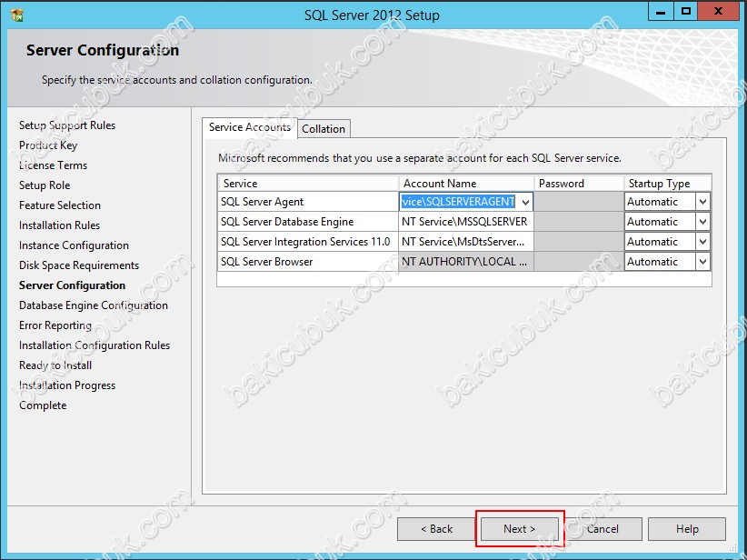Open SQL Server Agent account name dropdown
This screenshot has width=747, height=560.
525,202
